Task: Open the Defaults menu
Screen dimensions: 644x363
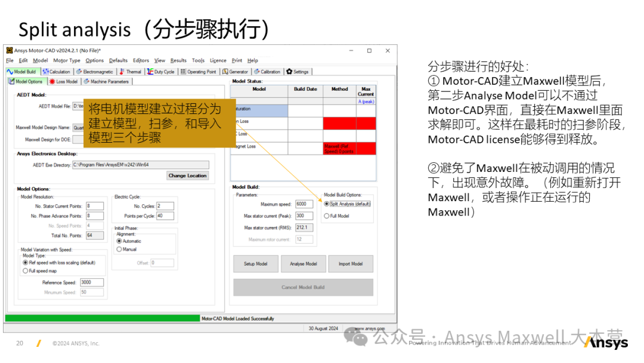Action: click(x=118, y=60)
